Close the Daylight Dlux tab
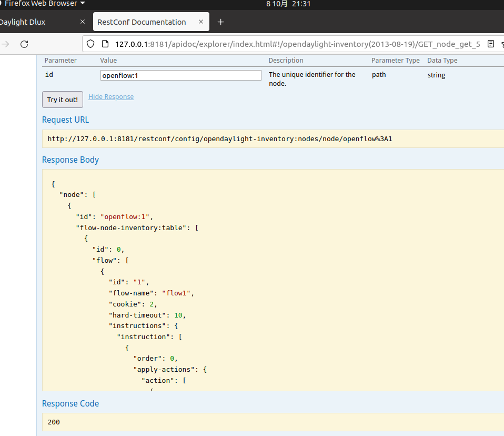The image size is (504, 436). pos(82,22)
